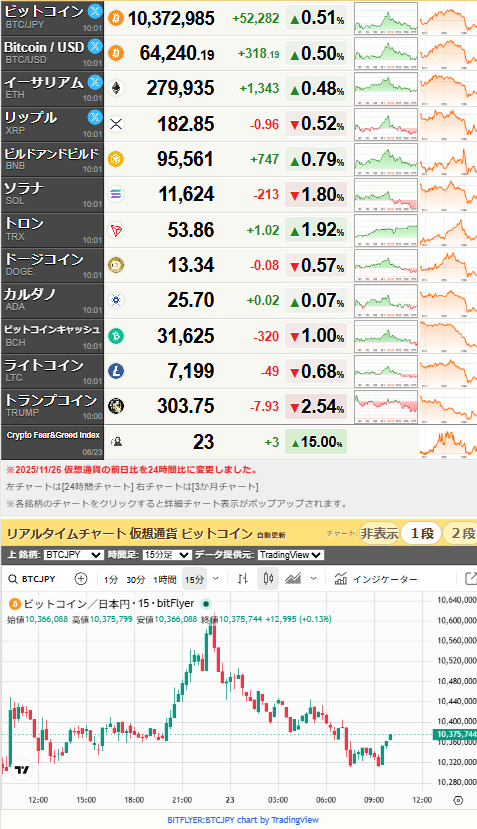Image resolution: width=477 pixels, height=829 pixels.
Task: Set chart display to 非表示
Action: click(x=380, y=533)
